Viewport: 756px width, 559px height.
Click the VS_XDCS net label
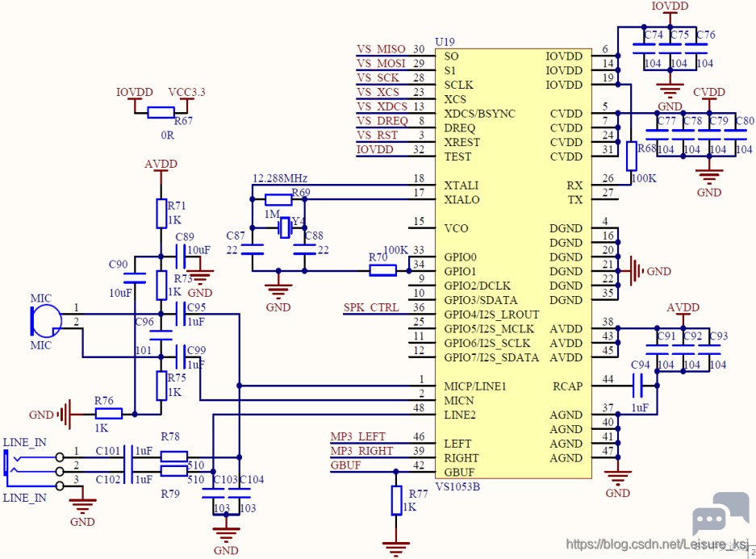382,106
